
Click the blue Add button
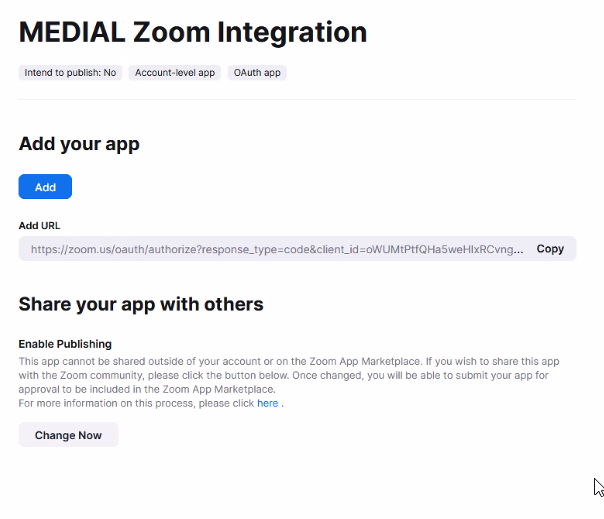coord(45,186)
